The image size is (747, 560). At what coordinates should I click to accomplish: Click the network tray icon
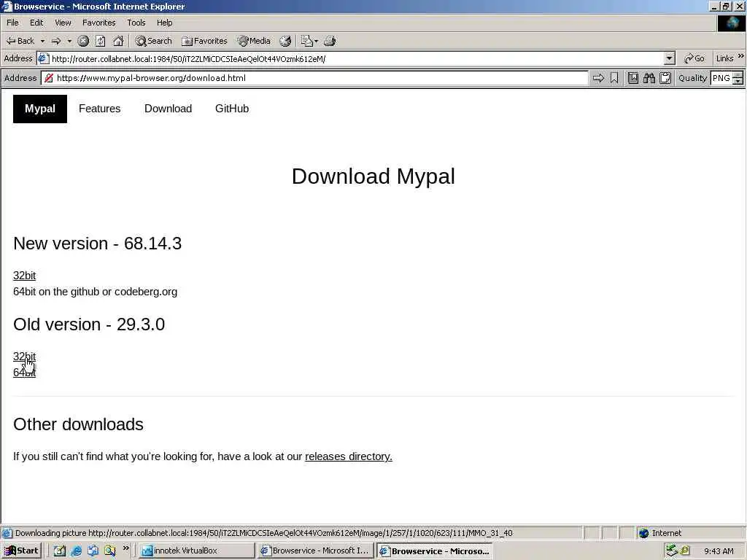[672, 551]
